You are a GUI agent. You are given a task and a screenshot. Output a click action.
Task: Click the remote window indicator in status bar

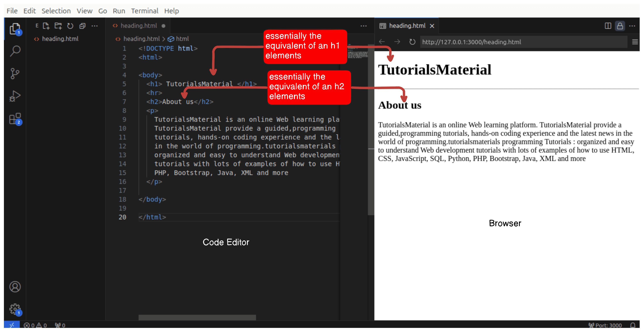12,325
